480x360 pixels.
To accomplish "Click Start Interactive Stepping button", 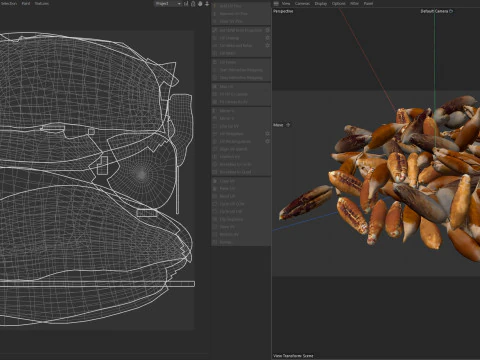I will (241, 70).
